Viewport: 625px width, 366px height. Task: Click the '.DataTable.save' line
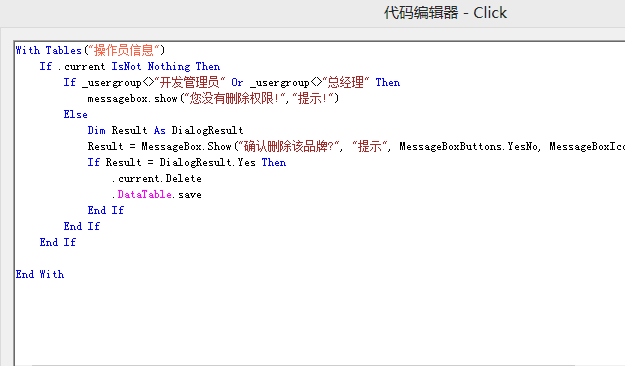[x=157, y=195]
